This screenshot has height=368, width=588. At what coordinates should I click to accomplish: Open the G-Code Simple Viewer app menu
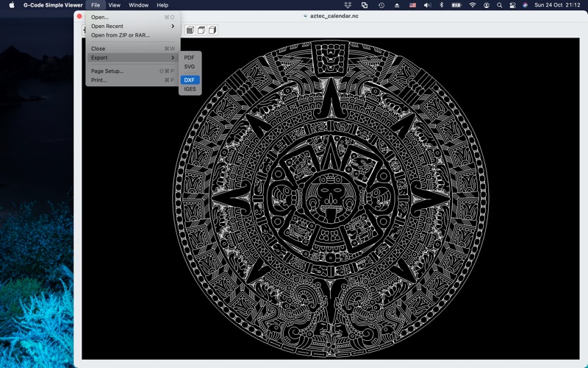[53, 5]
